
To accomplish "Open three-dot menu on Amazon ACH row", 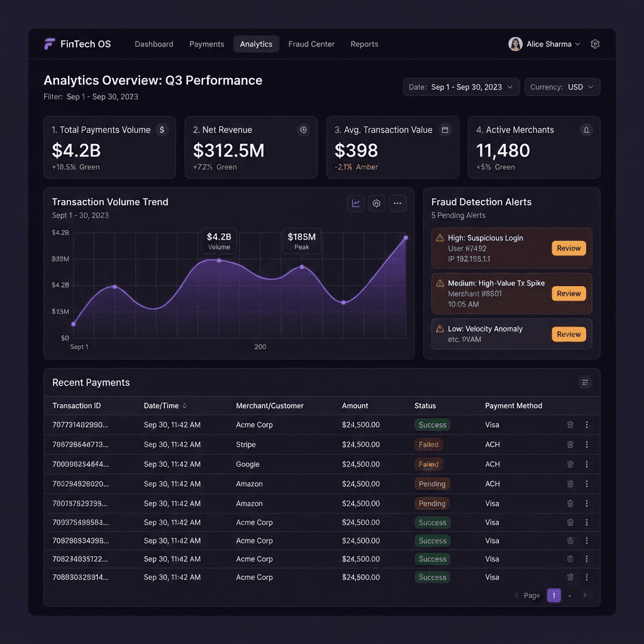I will point(587,484).
